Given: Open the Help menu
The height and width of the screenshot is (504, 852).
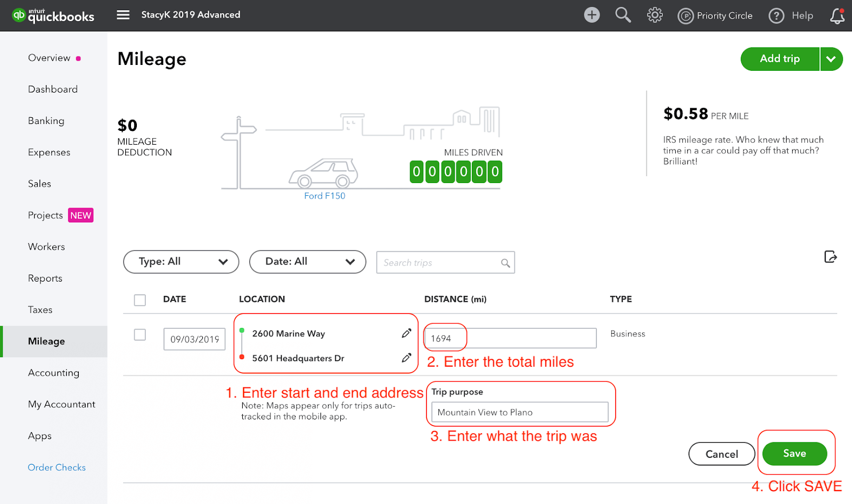Looking at the screenshot, I should [791, 16].
